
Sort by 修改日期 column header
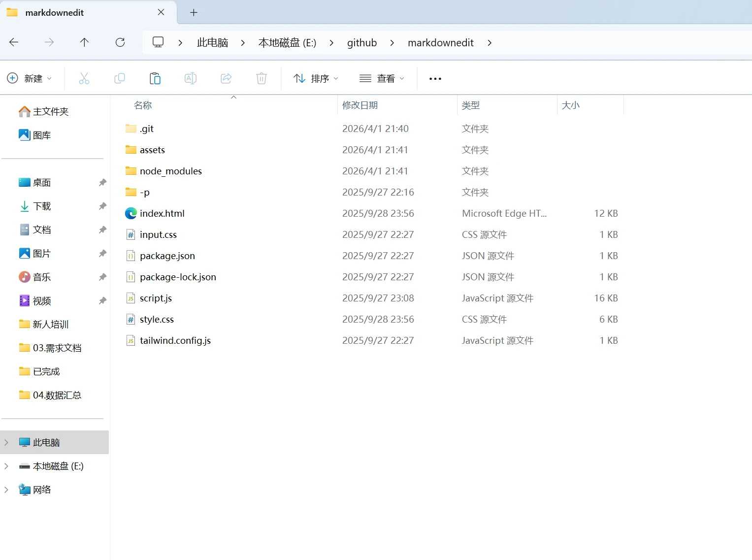(x=360, y=105)
